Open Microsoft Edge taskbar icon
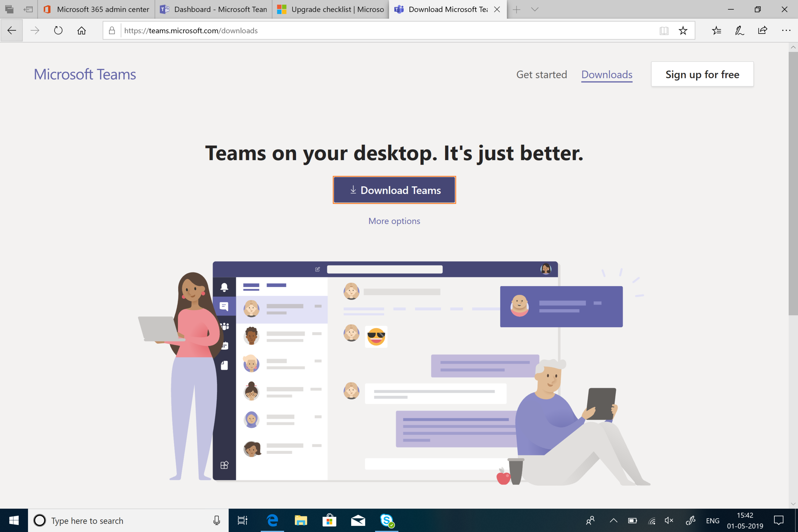 [x=273, y=521]
